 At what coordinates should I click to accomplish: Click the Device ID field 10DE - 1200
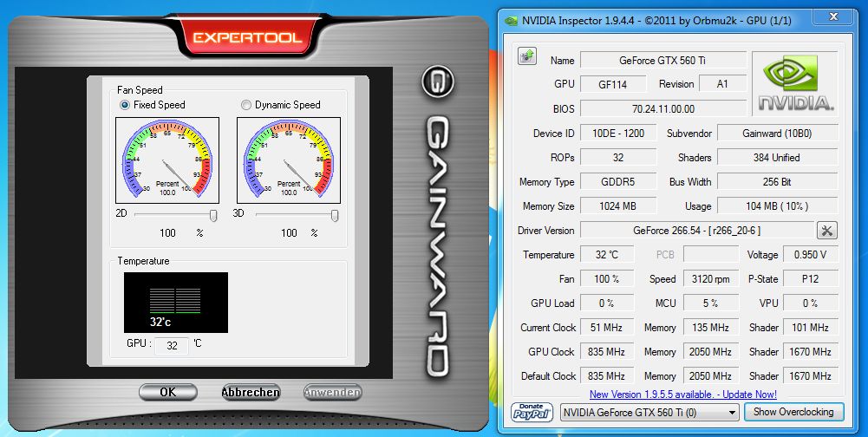pos(617,133)
